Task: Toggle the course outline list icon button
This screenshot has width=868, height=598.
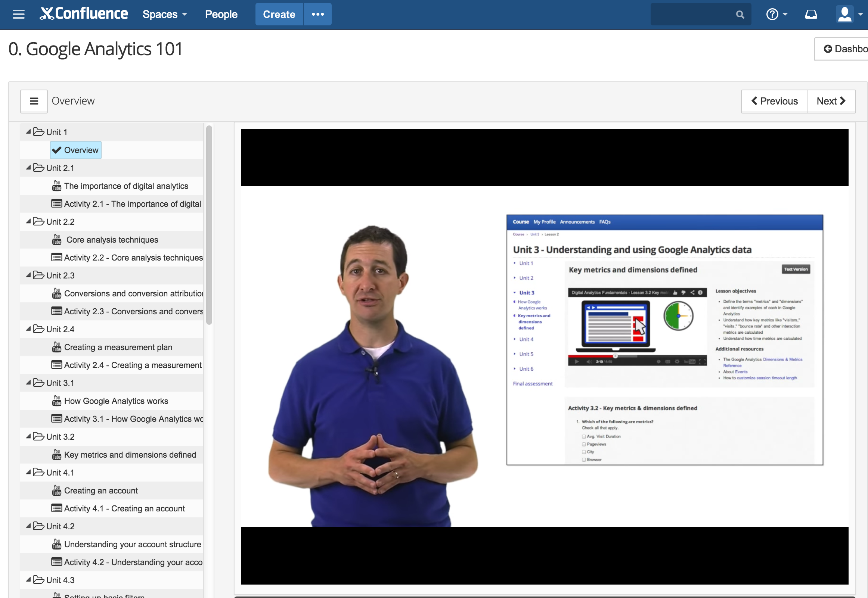Action: 34,101
